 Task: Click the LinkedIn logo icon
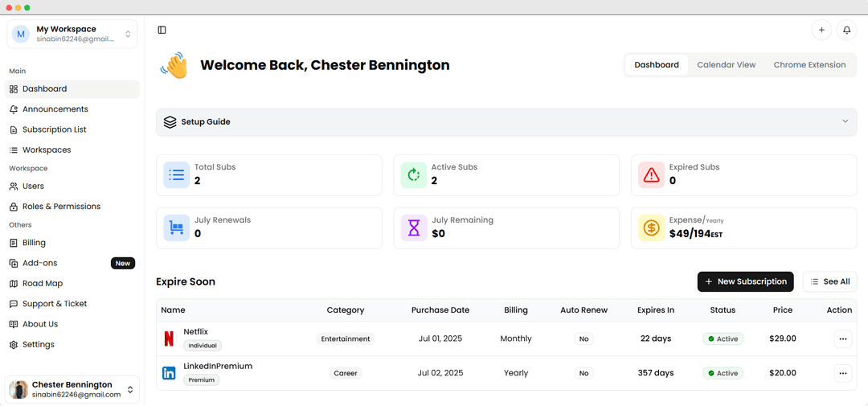point(169,373)
